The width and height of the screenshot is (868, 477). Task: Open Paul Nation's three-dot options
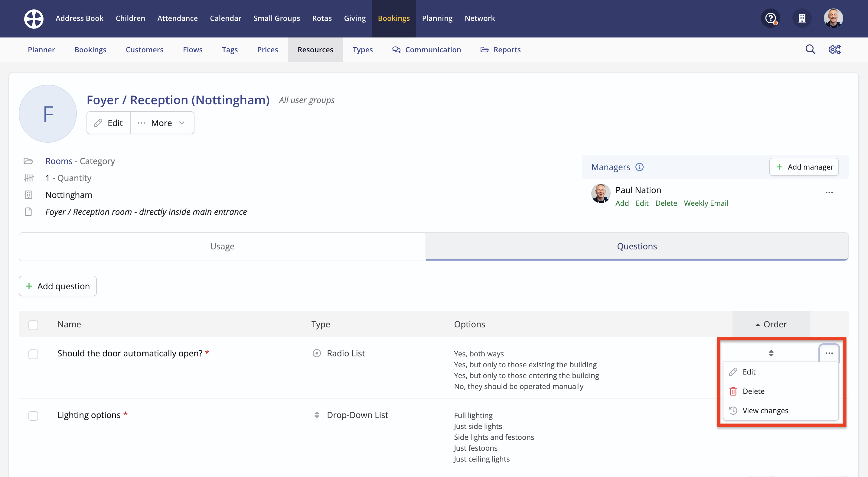[829, 192]
